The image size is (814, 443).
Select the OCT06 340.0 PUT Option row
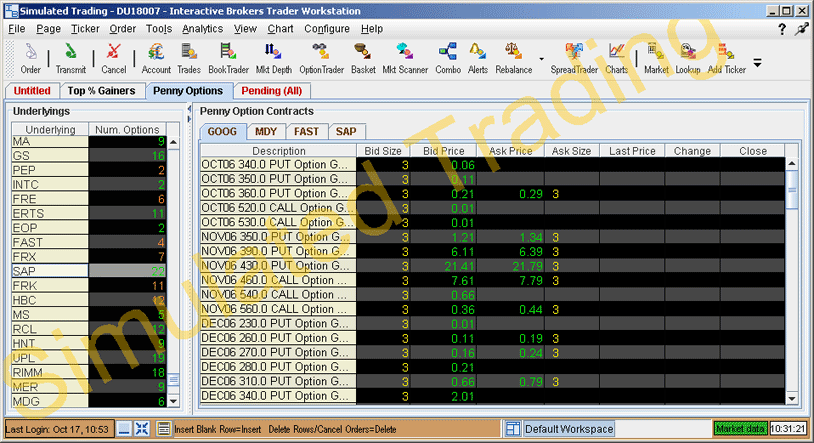(x=492, y=165)
